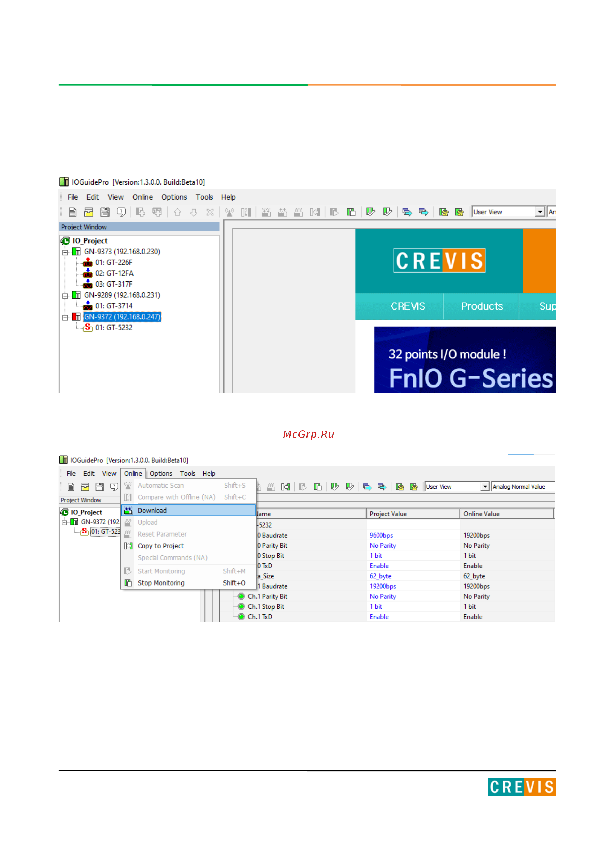Screen dimensions: 614x868
Task: Click CREVIS logo in teal web header
Action: [439, 261]
